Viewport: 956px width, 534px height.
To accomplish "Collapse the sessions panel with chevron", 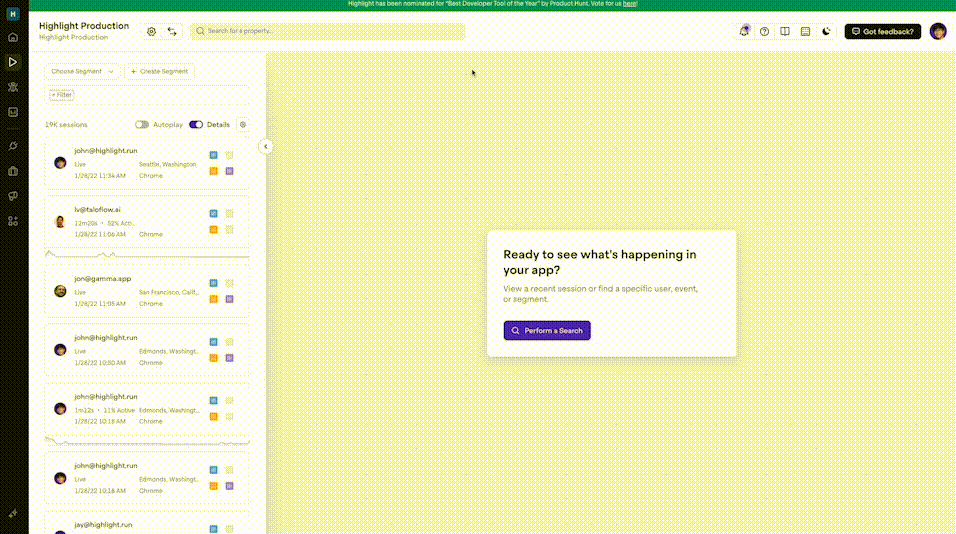I will coord(265,146).
